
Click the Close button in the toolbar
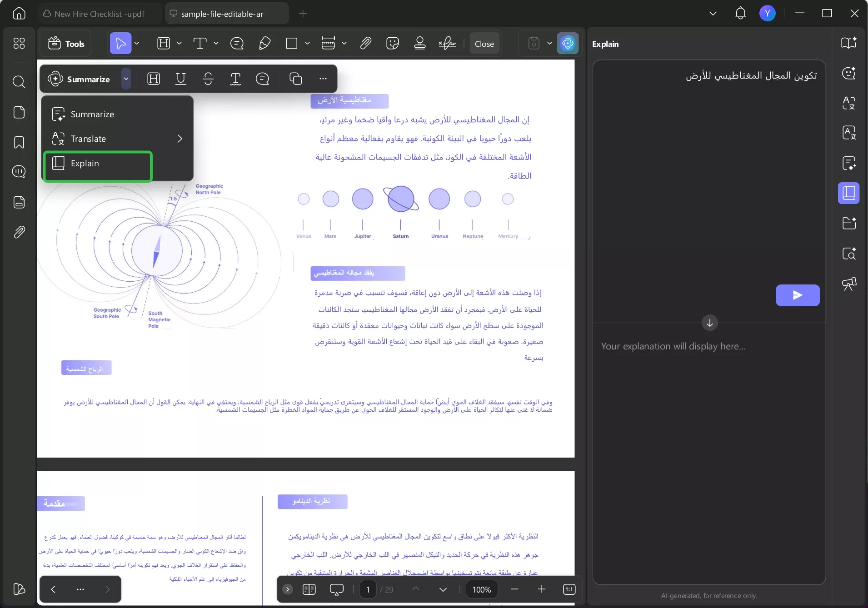(484, 43)
